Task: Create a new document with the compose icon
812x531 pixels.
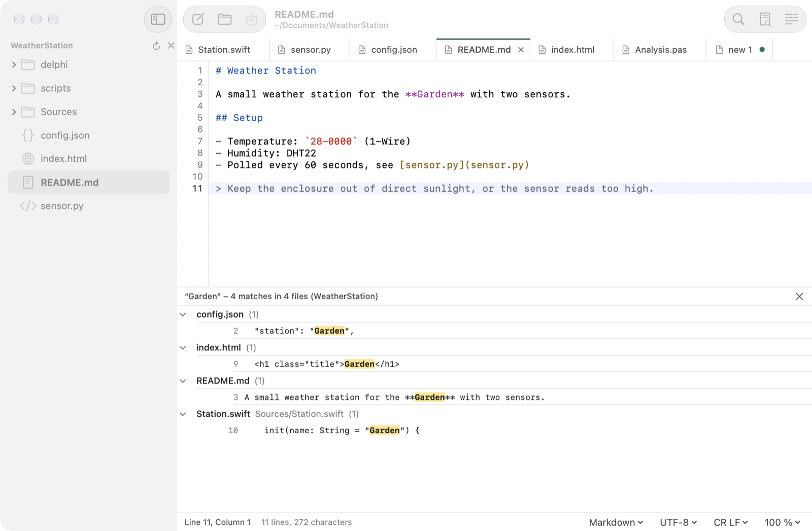Action: point(198,19)
